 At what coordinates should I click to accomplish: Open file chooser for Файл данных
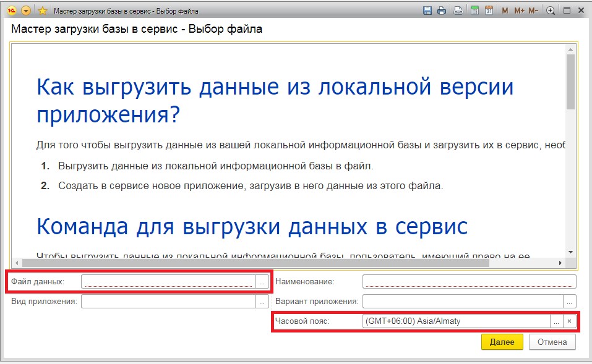262,282
